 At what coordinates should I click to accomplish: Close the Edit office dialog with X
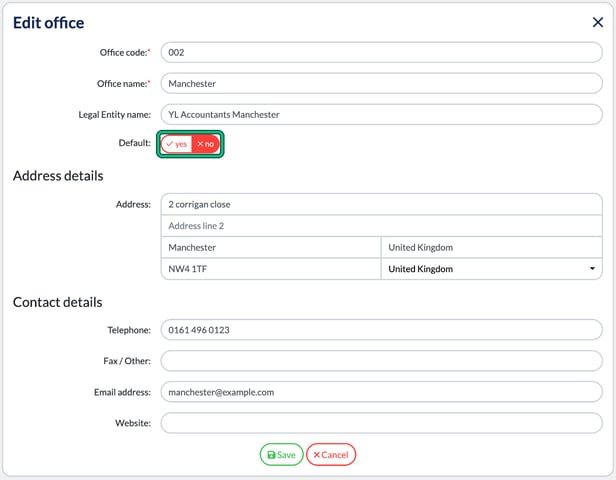point(598,22)
